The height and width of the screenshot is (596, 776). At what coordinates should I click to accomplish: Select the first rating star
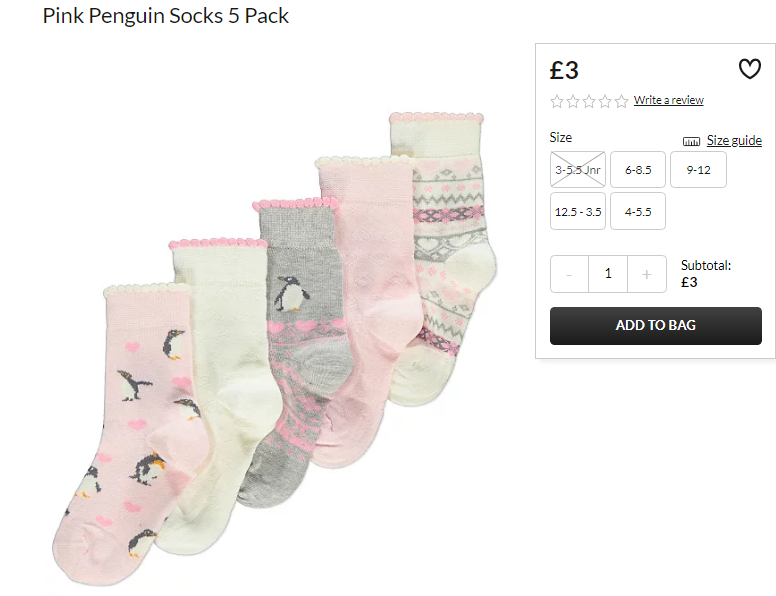coord(557,101)
